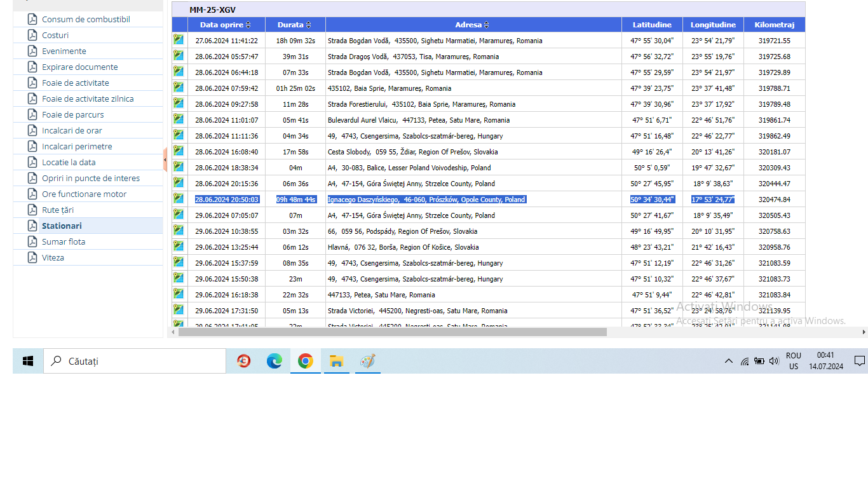Image resolution: width=868 pixels, height=488 pixels.
Task: Open map icon for Strada Dragoș Vodă stop
Action: pyautogui.click(x=179, y=56)
